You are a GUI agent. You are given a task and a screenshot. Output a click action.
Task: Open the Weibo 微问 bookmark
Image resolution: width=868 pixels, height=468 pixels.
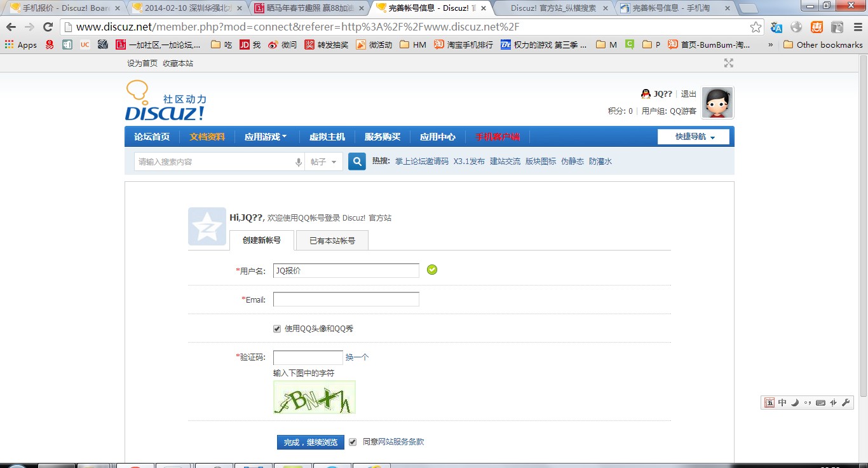(x=282, y=45)
